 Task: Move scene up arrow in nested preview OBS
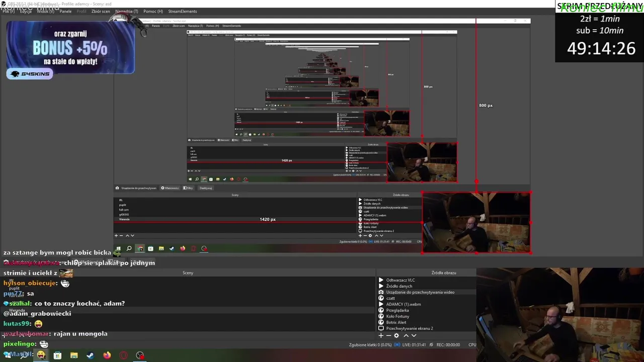pos(127,235)
